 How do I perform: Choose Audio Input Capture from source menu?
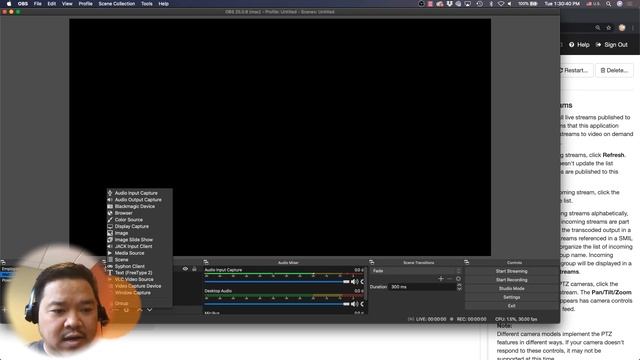tap(139, 193)
